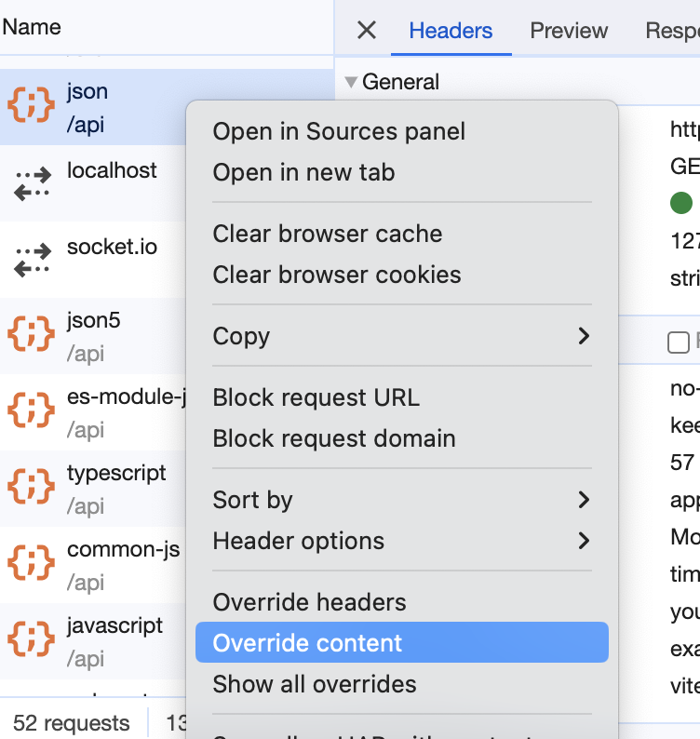Click the localhost websocket arrows icon
The height and width of the screenshot is (739, 700).
coord(32,182)
